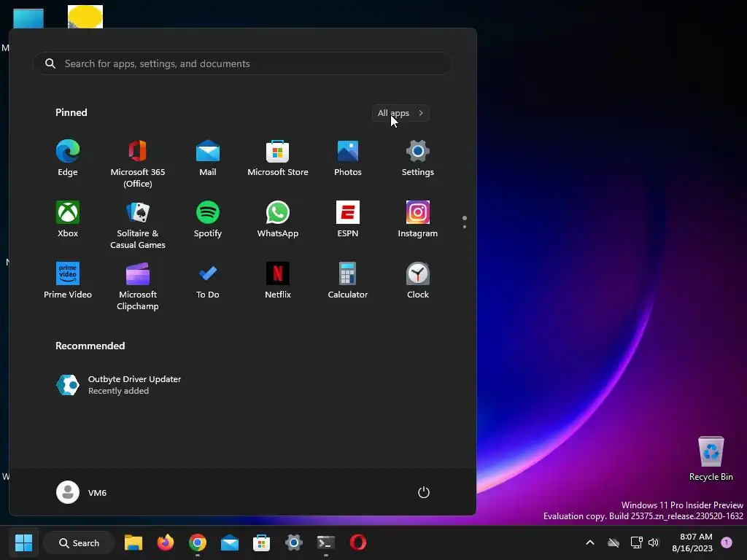Open Instagram from pinned apps
Screen dimensions: 747x560
[418, 219]
